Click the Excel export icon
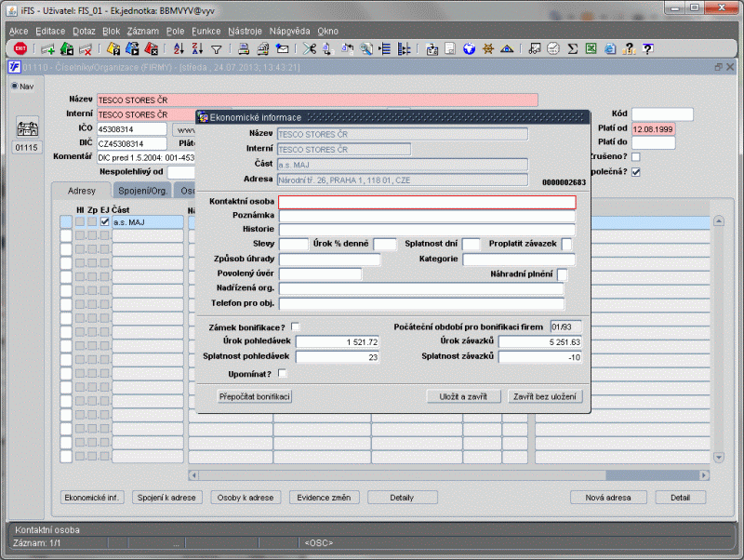Image resolution: width=744 pixels, height=560 pixels. pyautogui.click(x=591, y=48)
